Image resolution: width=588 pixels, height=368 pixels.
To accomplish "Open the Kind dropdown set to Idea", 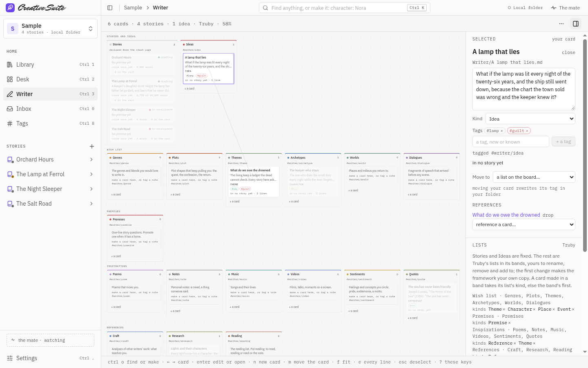I will coord(530,119).
